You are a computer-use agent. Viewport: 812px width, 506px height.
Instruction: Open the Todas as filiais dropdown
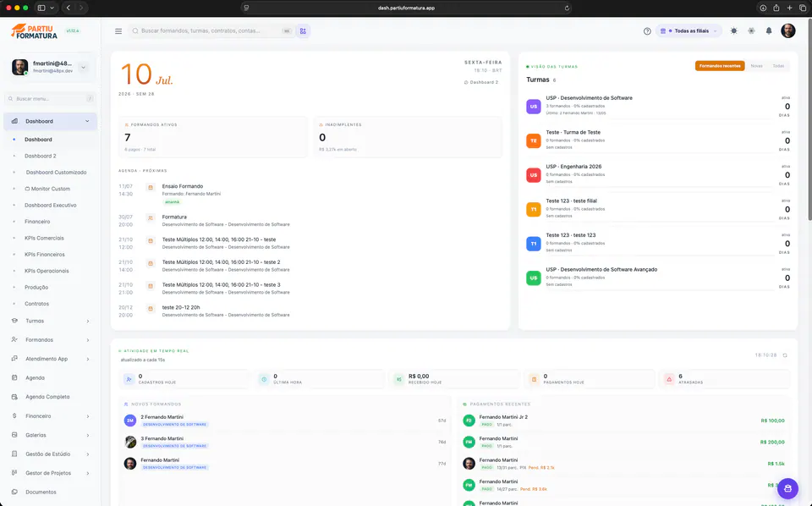[x=689, y=31]
